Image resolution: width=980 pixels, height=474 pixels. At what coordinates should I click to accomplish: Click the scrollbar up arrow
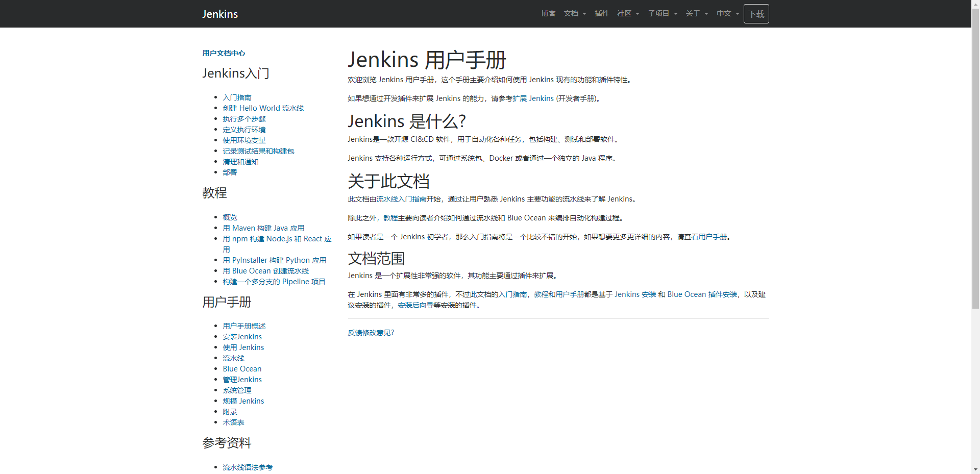point(975,4)
